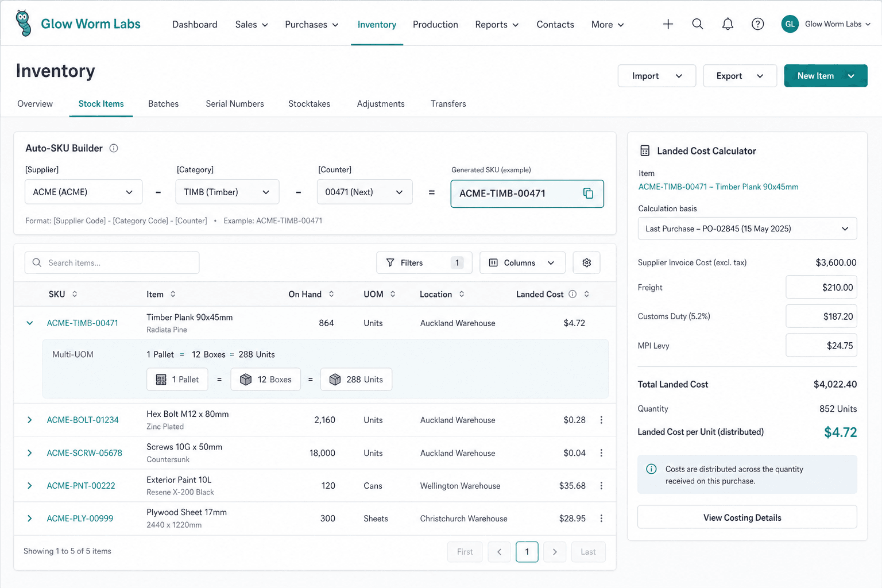882x588 pixels.
Task: Click the Glow Worm Labs worm logo
Action: click(23, 23)
